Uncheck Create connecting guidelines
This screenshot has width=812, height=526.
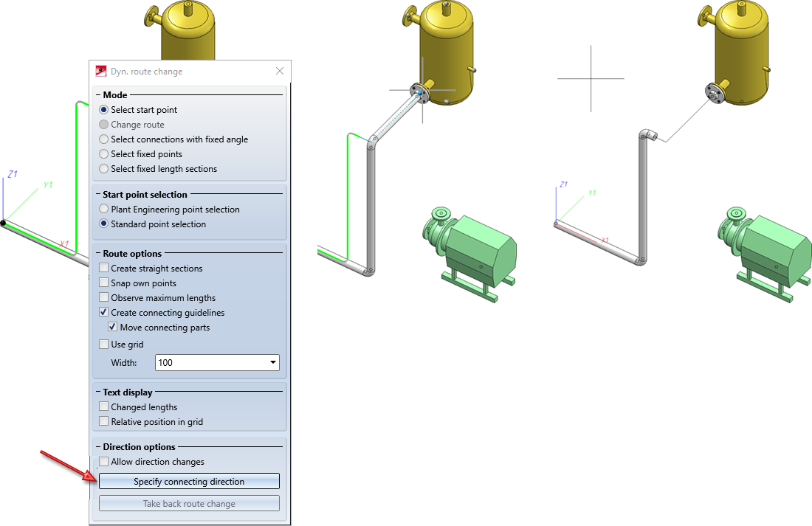tap(103, 312)
